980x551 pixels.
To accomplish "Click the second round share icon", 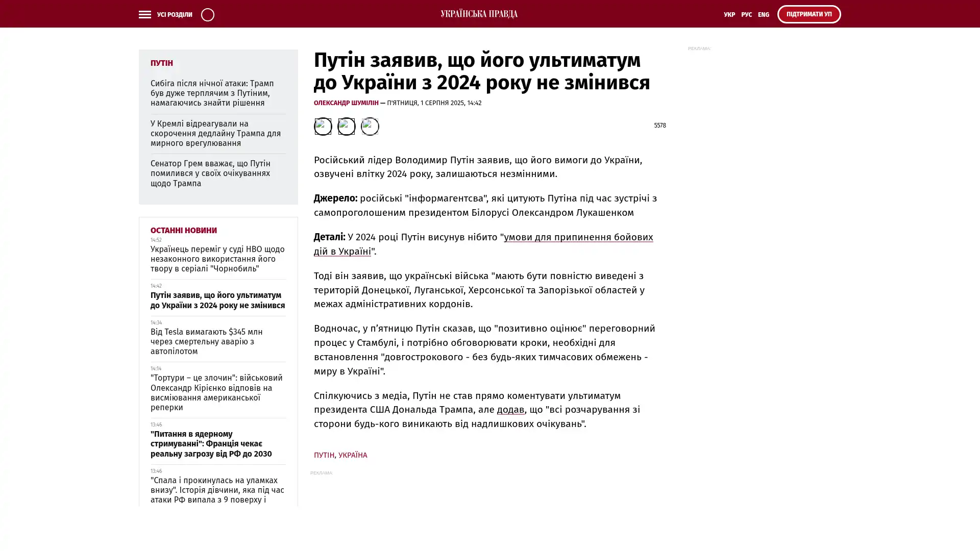I will pyautogui.click(x=346, y=126).
